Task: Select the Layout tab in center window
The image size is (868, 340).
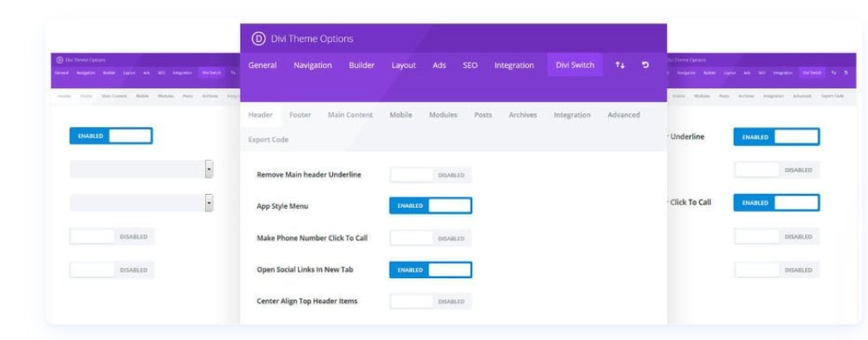Action: tap(404, 65)
